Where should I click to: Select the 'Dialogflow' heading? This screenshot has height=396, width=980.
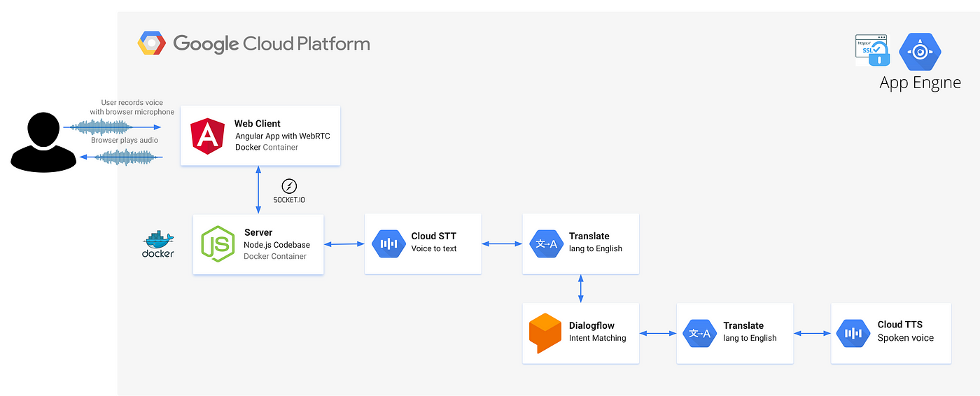(x=592, y=325)
